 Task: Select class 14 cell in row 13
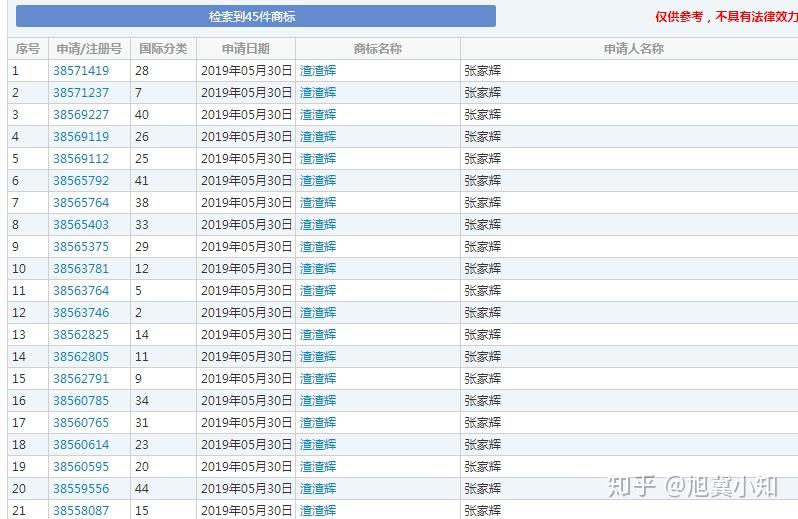[163, 335]
